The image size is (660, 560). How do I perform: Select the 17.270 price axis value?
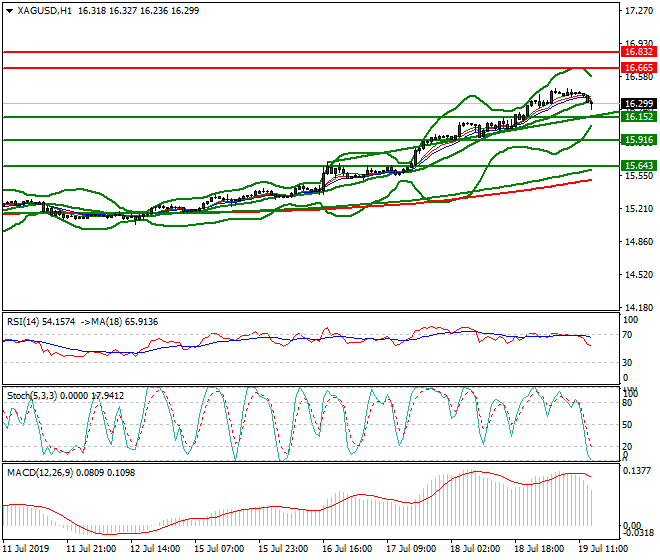[x=639, y=11]
